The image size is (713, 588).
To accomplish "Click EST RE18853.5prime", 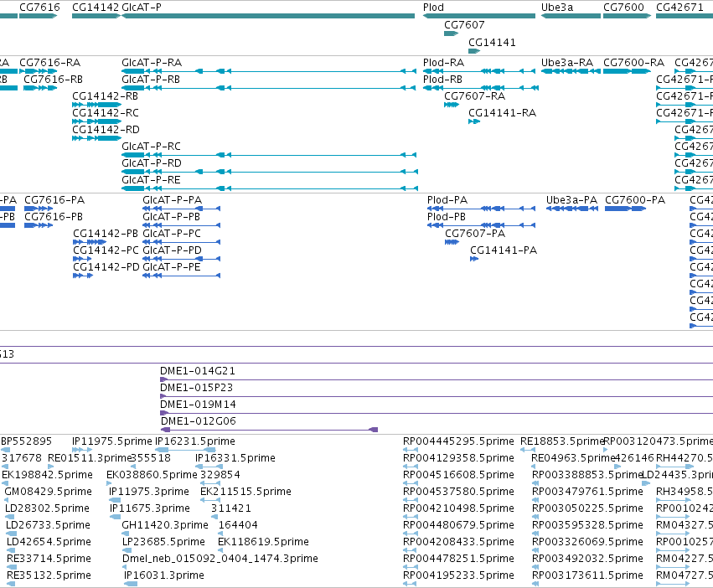I will pos(528,450).
